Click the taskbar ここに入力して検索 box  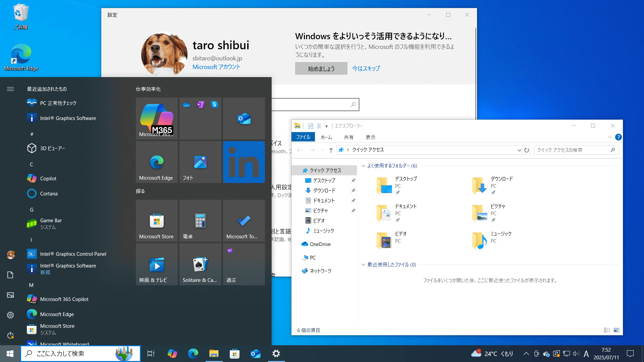coord(80,354)
